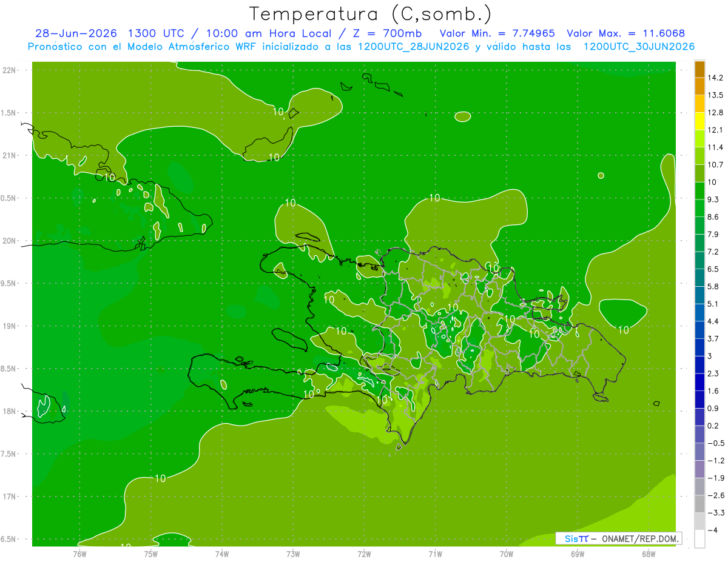The height and width of the screenshot is (562, 728).
Task: Click the yellow legend swatch between 12.1 and 12.8
Action: 699,121
